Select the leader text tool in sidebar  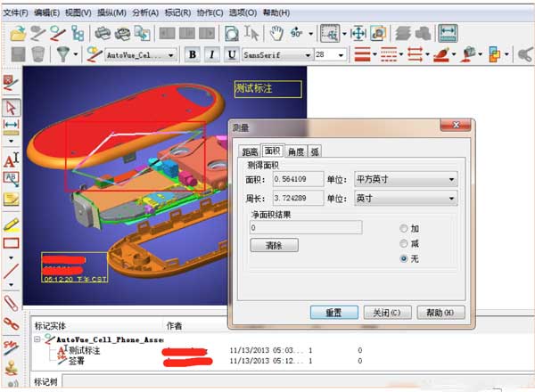point(11,179)
